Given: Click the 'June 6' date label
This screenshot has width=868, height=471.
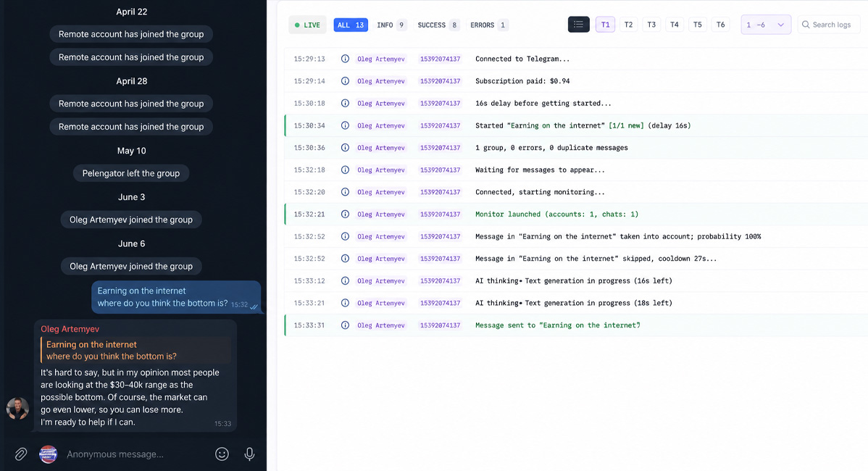Looking at the screenshot, I should (132, 243).
